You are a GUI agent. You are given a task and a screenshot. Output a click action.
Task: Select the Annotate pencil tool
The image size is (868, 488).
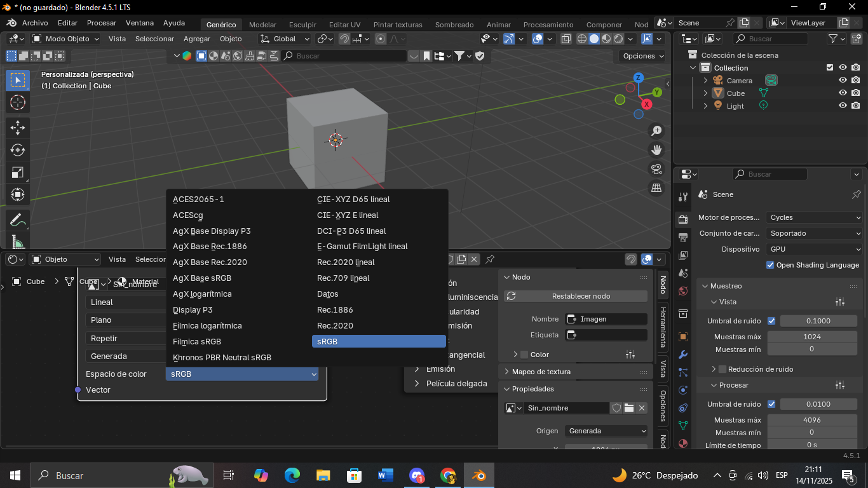click(17, 220)
